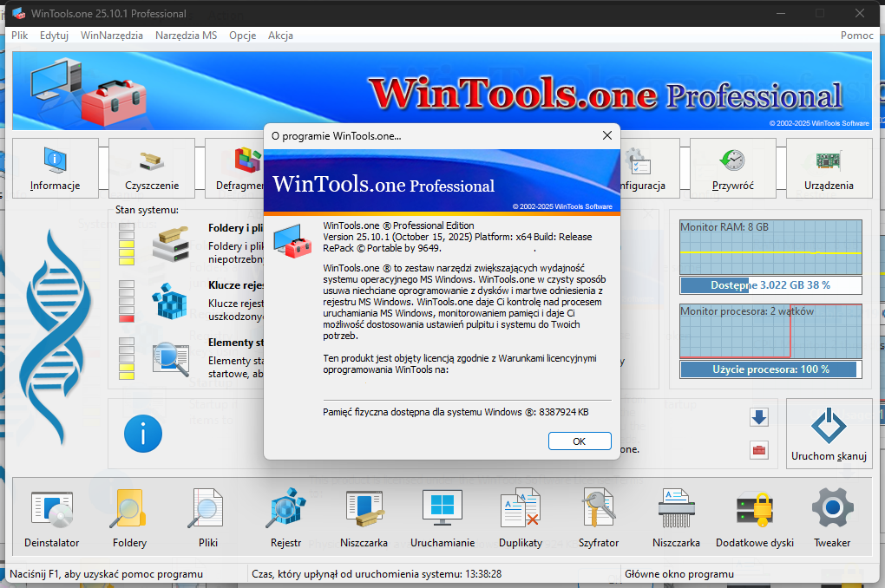This screenshot has height=588, width=885.
Task: Click the Foldery i pliki level indicator
Action: (127, 245)
